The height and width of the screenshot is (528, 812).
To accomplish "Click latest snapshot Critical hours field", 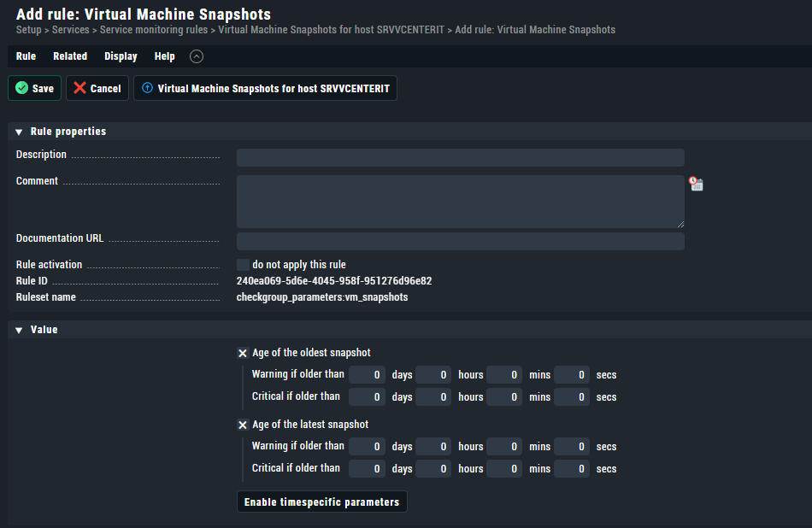I will click(x=433, y=468).
